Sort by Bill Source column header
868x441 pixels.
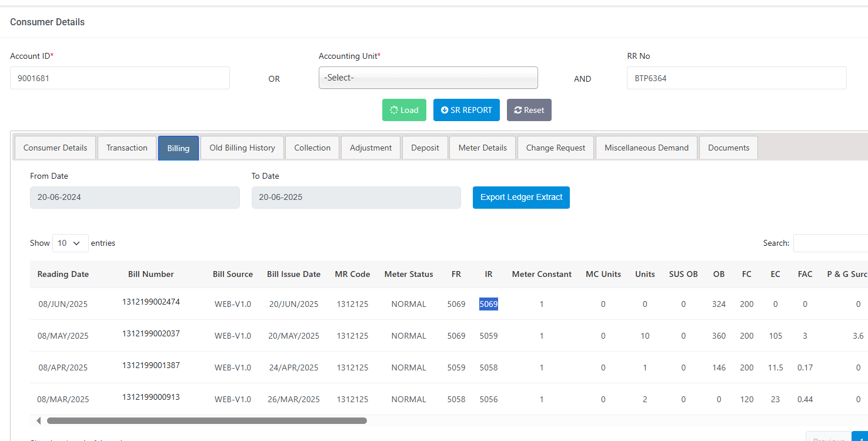(233, 274)
